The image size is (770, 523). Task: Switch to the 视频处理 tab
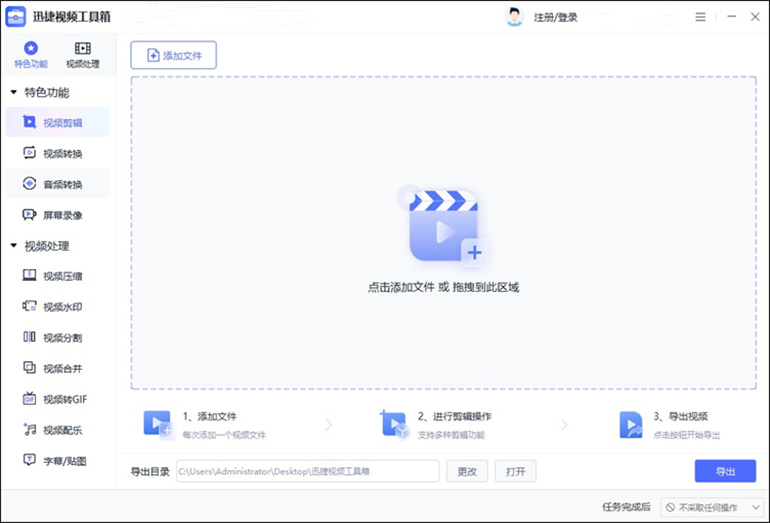click(82, 55)
